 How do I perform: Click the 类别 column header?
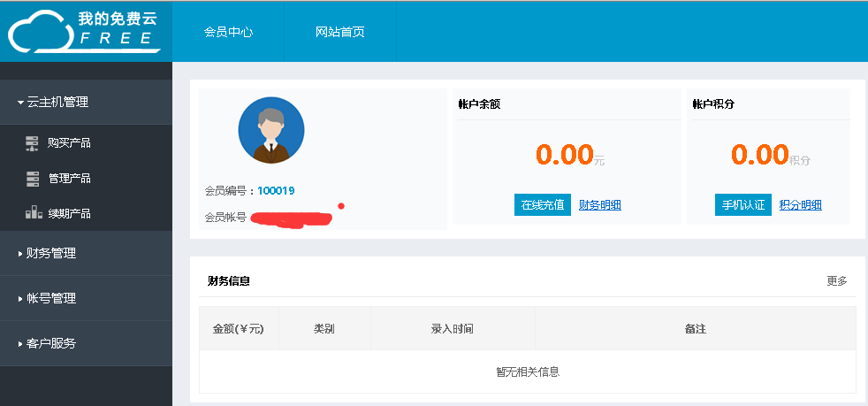click(x=324, y=329)
